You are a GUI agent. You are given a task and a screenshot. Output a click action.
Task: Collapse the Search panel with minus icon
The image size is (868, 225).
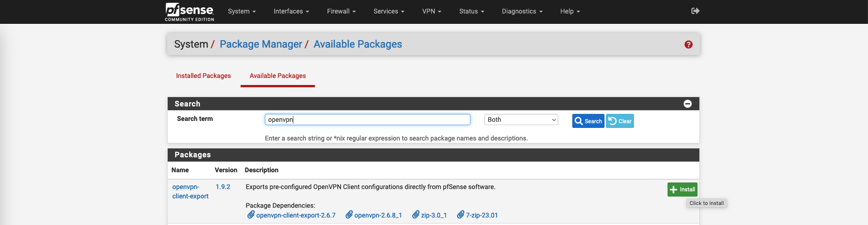pyautogui.click(x=687, y=104)
